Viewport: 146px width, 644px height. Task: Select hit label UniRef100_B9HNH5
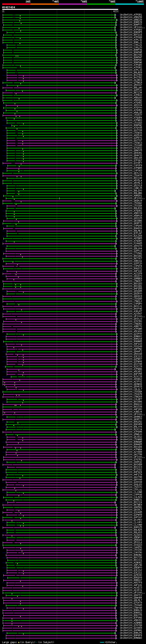coord(131,342)
